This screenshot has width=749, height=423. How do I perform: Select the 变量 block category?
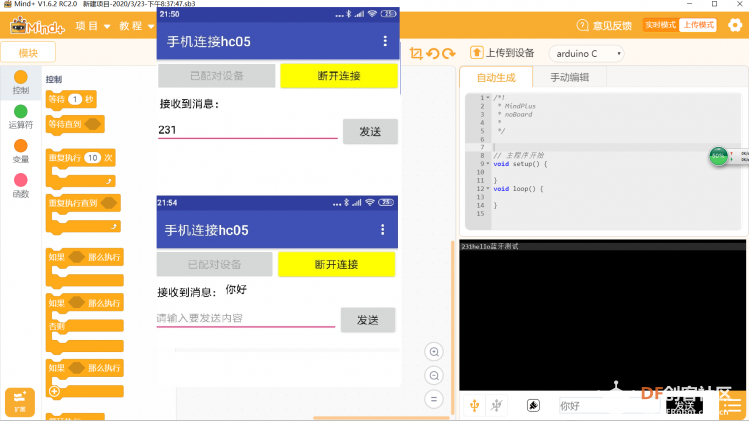(x=21, y=151)
